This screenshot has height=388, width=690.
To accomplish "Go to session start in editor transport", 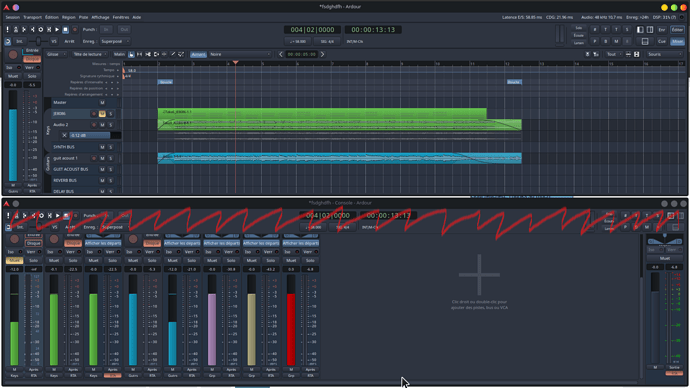I will tap(24, 29).
